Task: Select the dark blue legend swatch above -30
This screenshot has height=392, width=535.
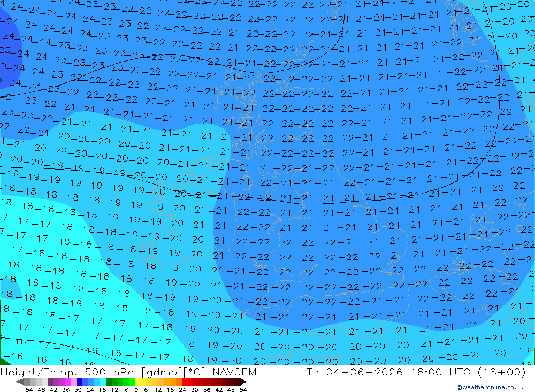Action: (79, 381)
